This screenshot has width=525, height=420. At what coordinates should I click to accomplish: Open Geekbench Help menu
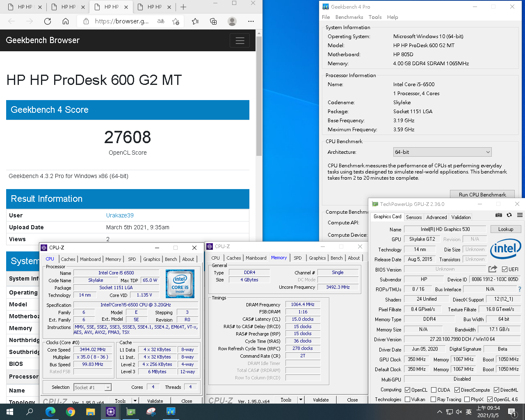click(393, 17)
